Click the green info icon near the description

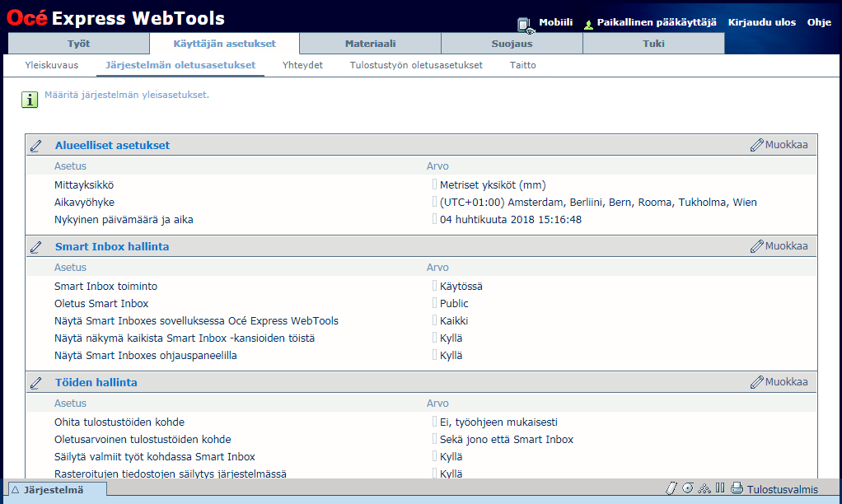point(30,100)
